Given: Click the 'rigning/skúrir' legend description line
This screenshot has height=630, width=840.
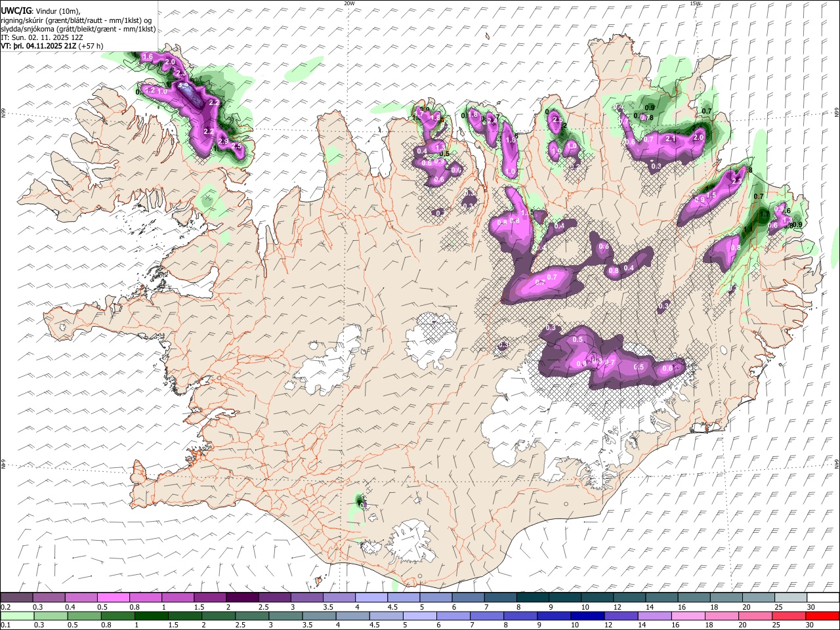Looking at the screenshot, I should [x=76, y=20].
